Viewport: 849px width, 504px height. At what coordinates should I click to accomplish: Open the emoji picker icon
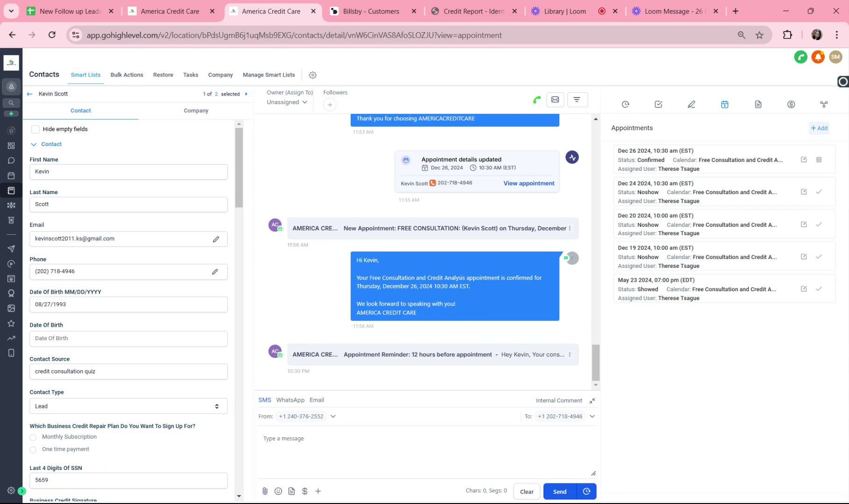click(x=278, y=491)
